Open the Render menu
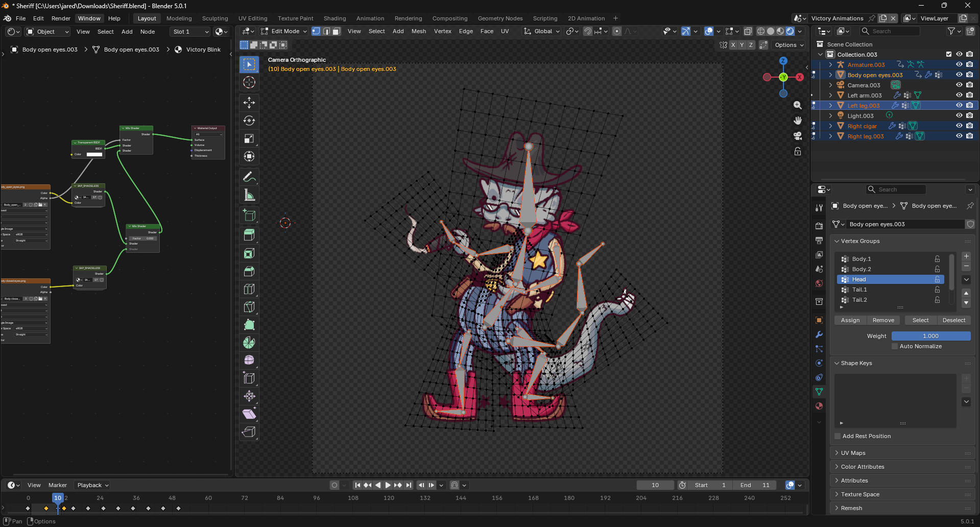Image resolution: width=980 pixels, height=527 pixels. pyautogui.click(x=61, y=18)
